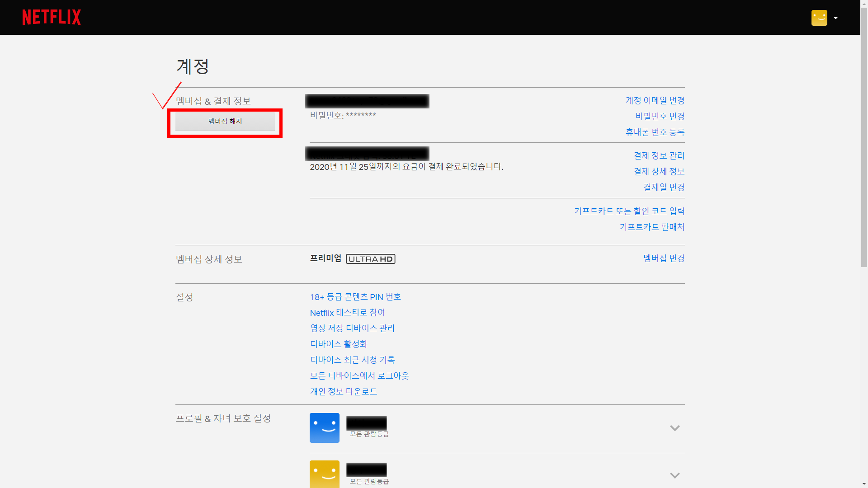Screen dimensions: 868x488
Task: Click the Netflix logo
Action: [52, 17]
